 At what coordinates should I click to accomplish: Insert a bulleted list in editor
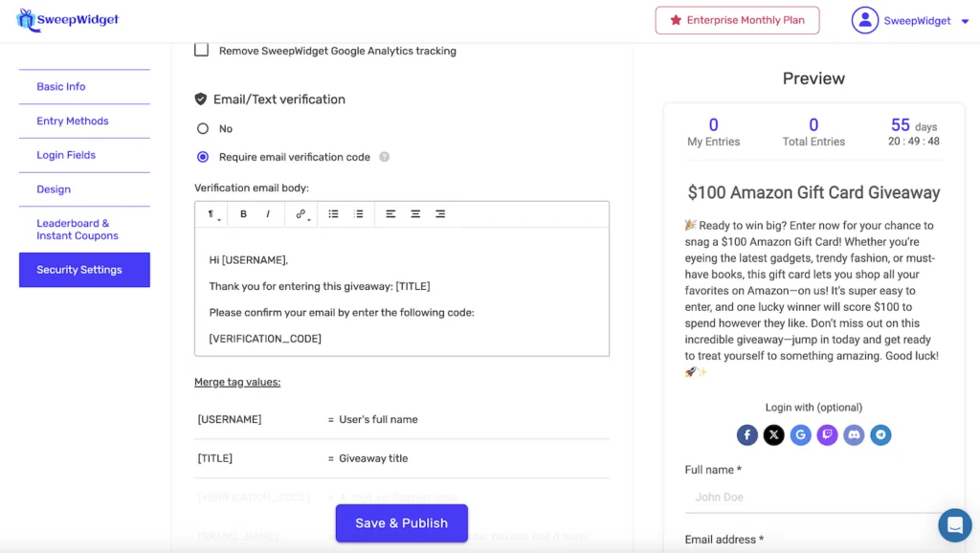[334, 214]
